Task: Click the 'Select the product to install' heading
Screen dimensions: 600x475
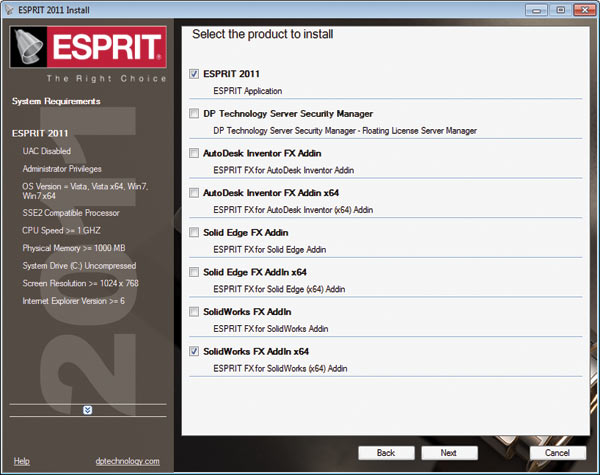Action: tap(262, 34)
